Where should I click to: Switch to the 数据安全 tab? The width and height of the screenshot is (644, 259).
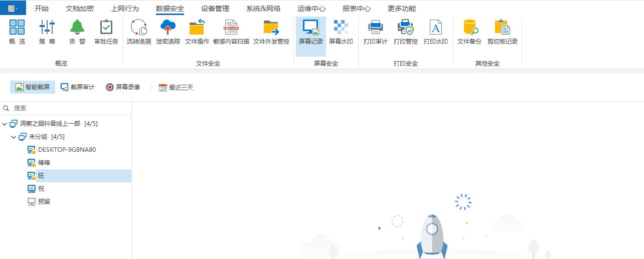coord(170,9)
